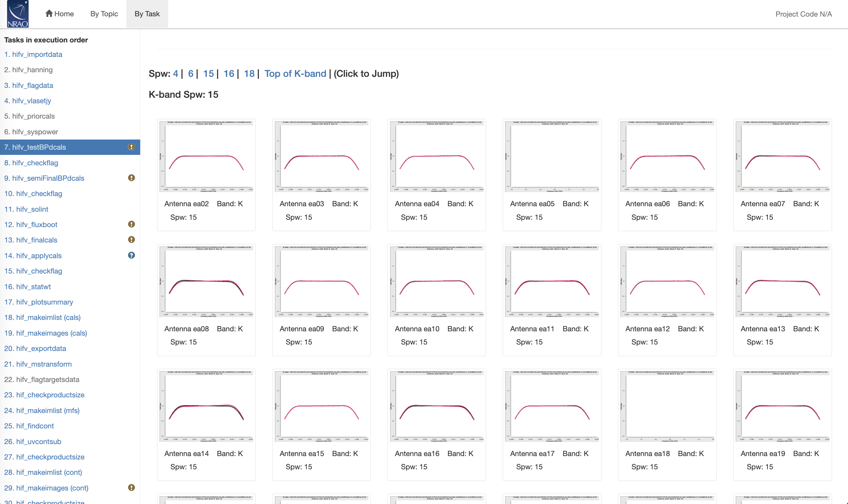This screenshot has height=504, width=848.
Task: Open task 15. hifv_checkflag
Action: coord(33,271)
